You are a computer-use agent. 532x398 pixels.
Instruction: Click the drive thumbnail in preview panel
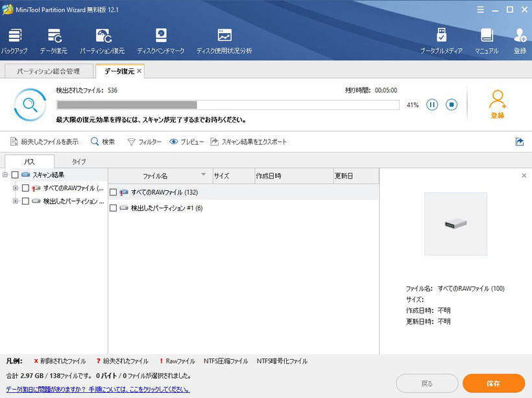455,224
